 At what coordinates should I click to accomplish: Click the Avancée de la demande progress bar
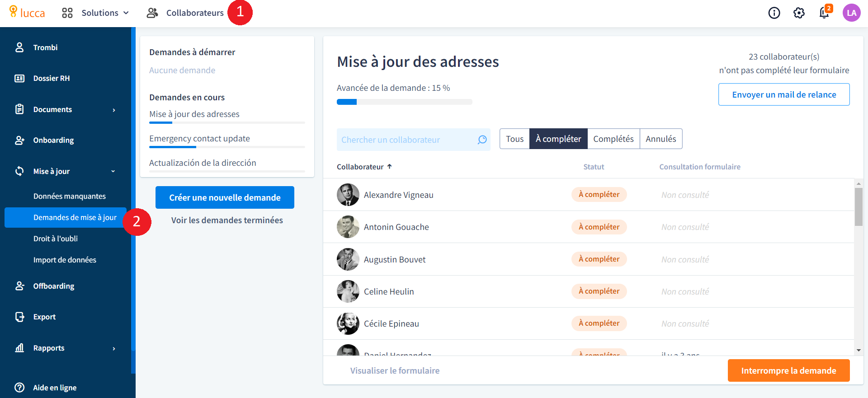(405, 102)
